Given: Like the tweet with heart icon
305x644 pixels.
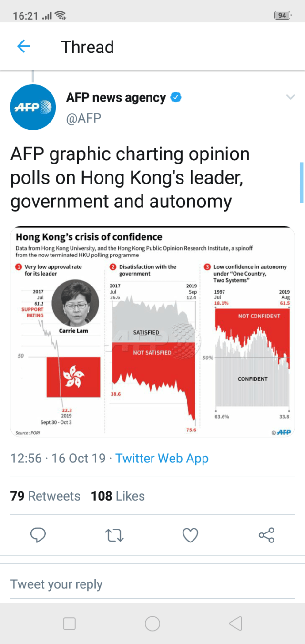Looking at the screenshot, I should 191,535.
